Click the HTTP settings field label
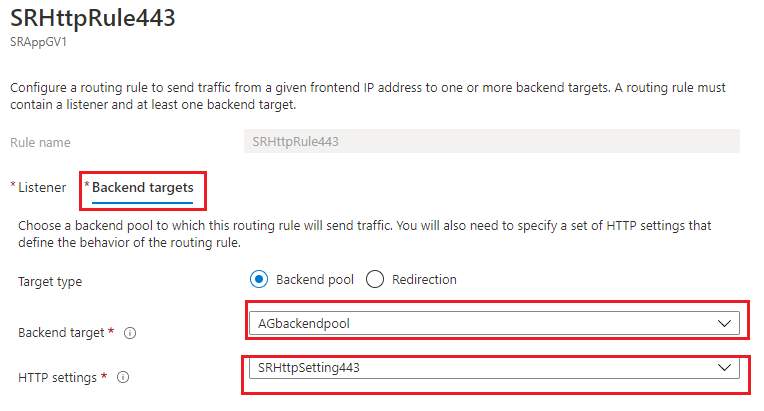Screen dimensions: 764x411 60,378
